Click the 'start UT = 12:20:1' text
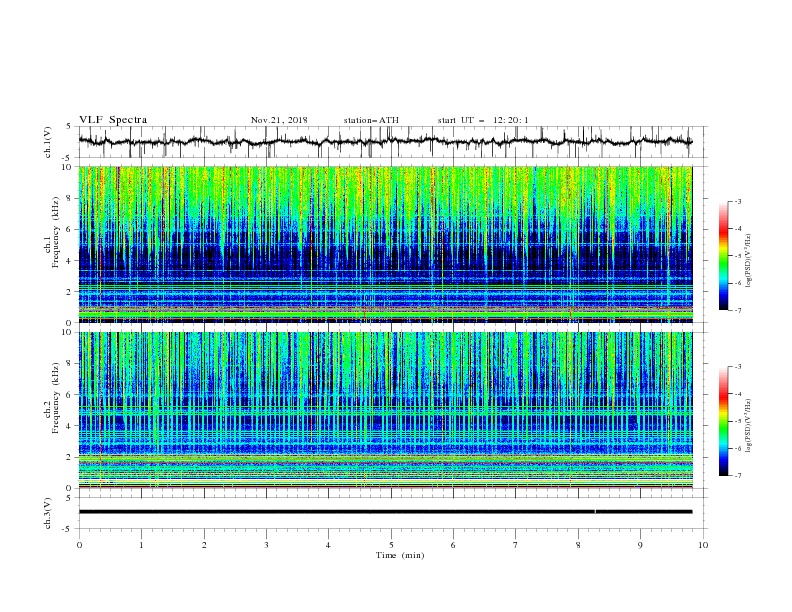Screen dimensions: 792x612 (483, 120)
